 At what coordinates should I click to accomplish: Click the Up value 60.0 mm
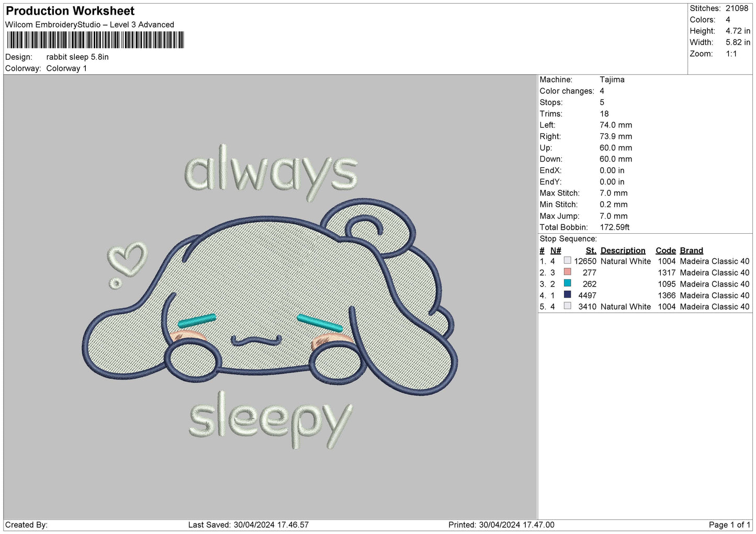coord(616,148)
